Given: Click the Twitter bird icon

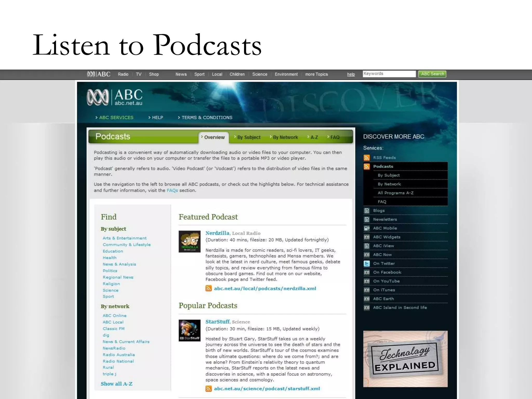Looking at the screenshot, I should 367,264.
